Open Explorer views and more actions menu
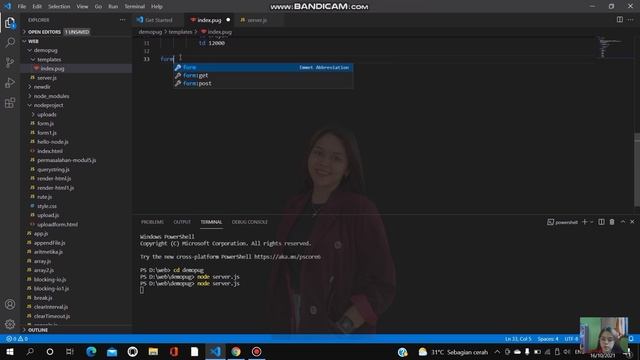Image resolution: width=640 pixels, height=360 pixels. (x=122, y=20)
